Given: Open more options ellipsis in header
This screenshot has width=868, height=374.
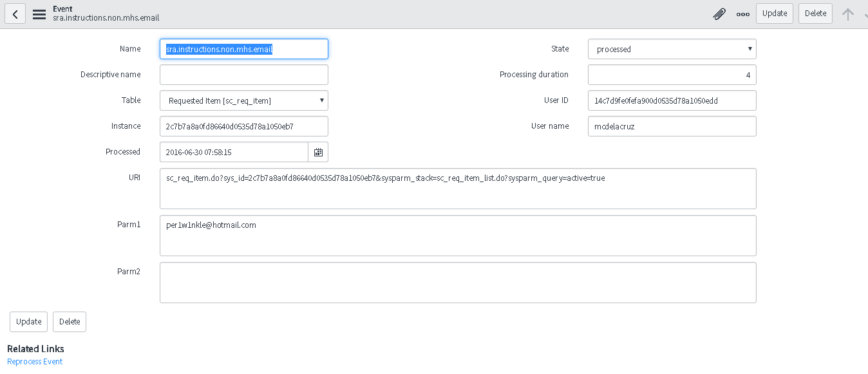Looking at the screenshot, I should (743, 14).
